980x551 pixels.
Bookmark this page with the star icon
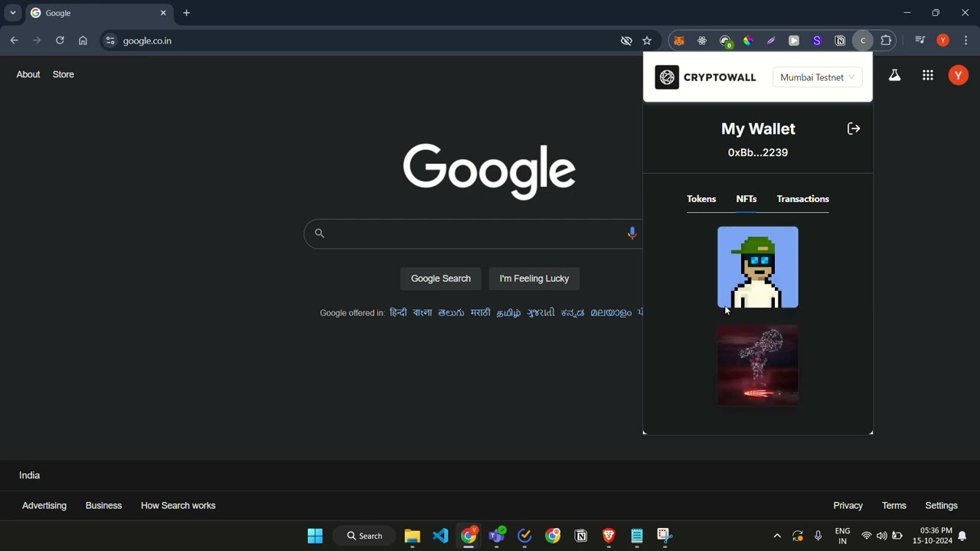[648, 41]
